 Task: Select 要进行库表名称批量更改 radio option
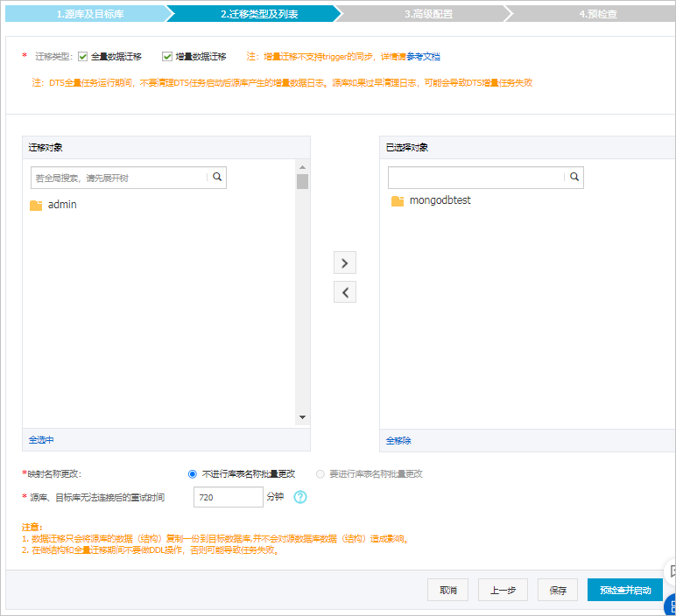click(x=320, y=474)
